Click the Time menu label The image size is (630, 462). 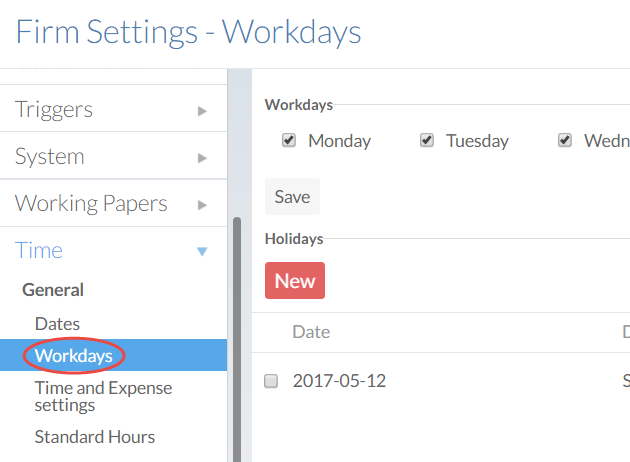click(x=39, y=250)
